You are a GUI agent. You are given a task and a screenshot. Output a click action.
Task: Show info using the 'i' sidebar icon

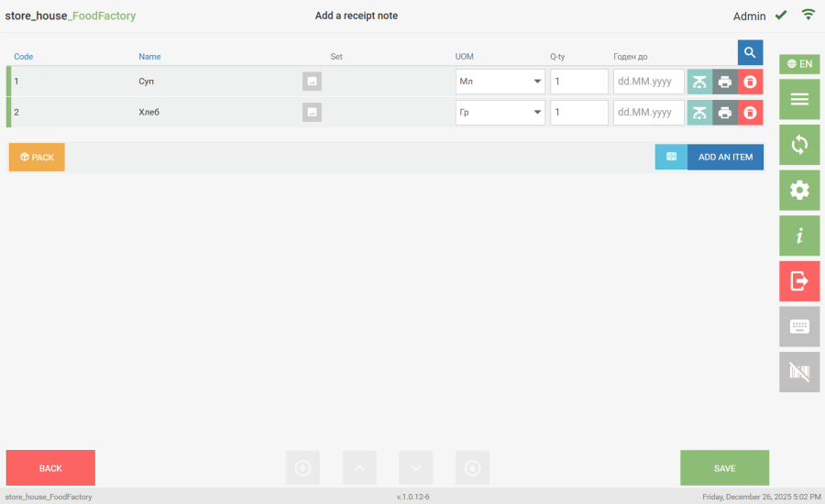(799, 236)
